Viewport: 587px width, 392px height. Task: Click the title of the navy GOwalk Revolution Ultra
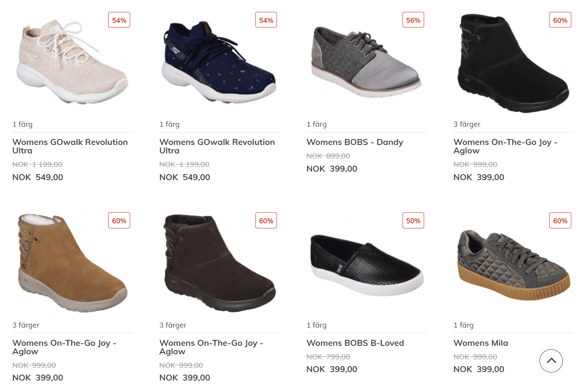coord(217,146)
